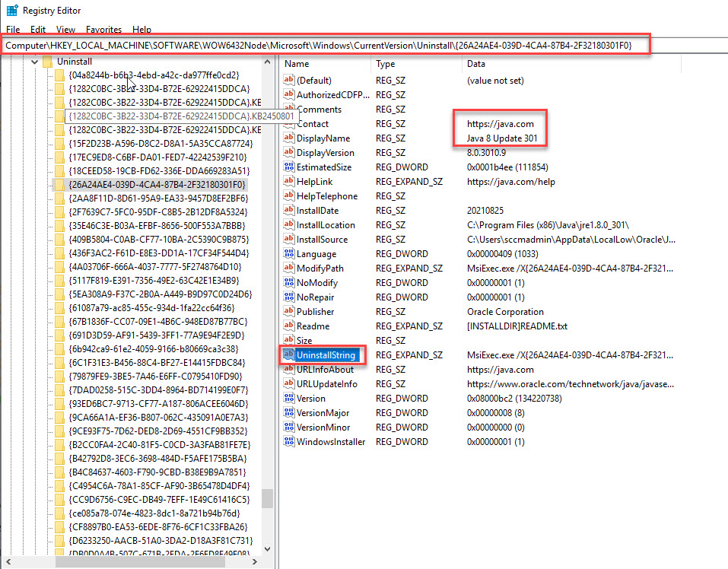Click the tree pane vertical scrollbar thumb
Image resolution: width=728 pixels, height=569 pixels.
point(267,498)
